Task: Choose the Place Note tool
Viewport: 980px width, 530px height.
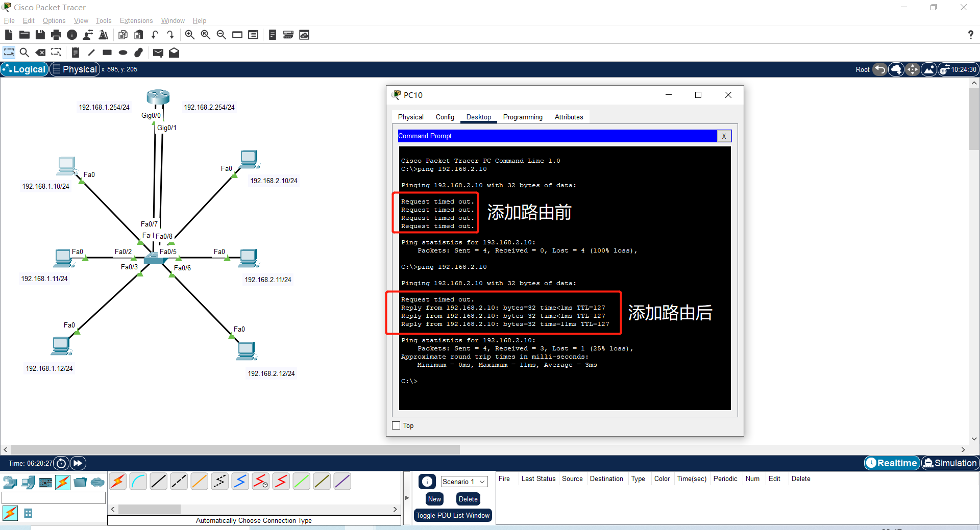Action: click(76, 53)
